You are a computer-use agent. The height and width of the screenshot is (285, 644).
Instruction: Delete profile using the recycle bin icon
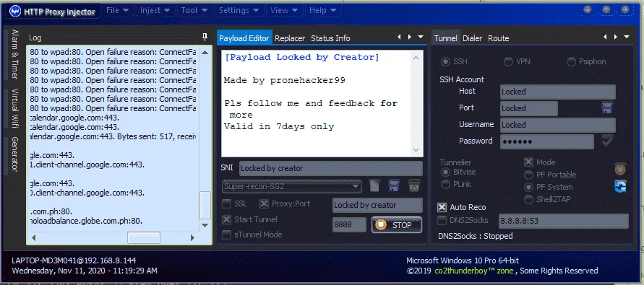(414, 185)
